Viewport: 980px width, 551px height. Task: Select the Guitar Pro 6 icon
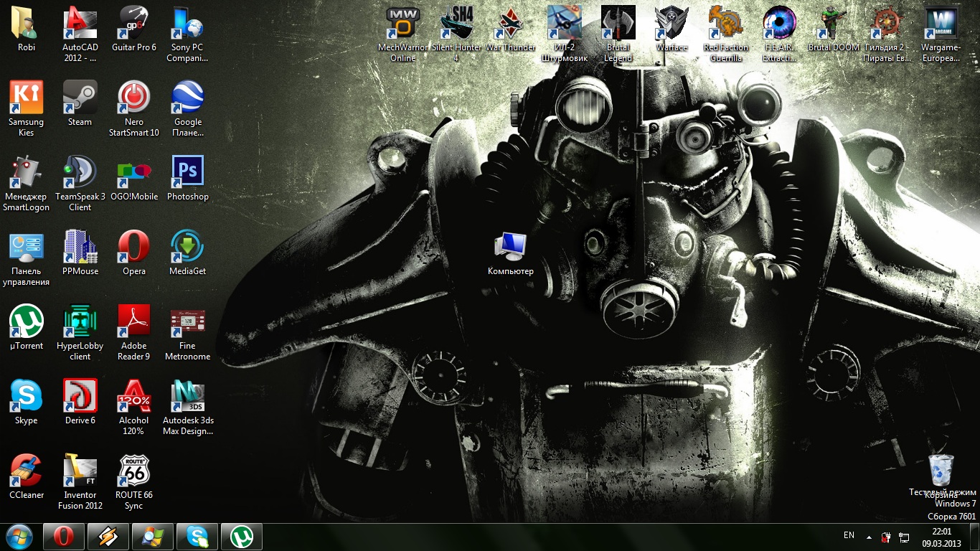(133, 23)
